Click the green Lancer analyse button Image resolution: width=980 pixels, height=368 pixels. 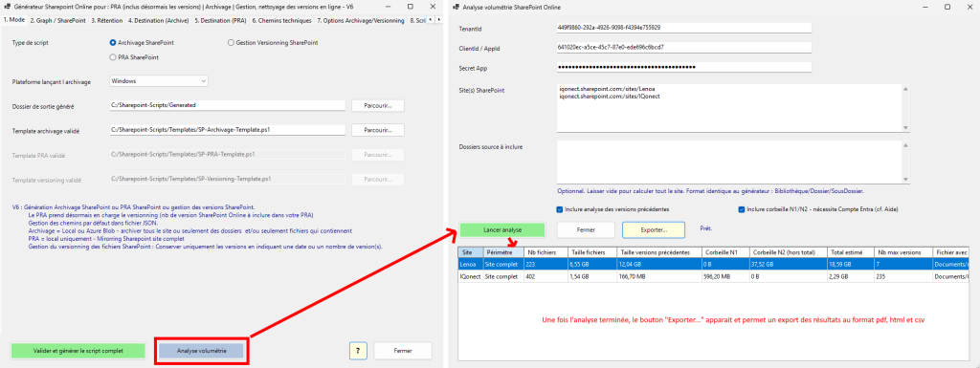[x=502, y=229]
